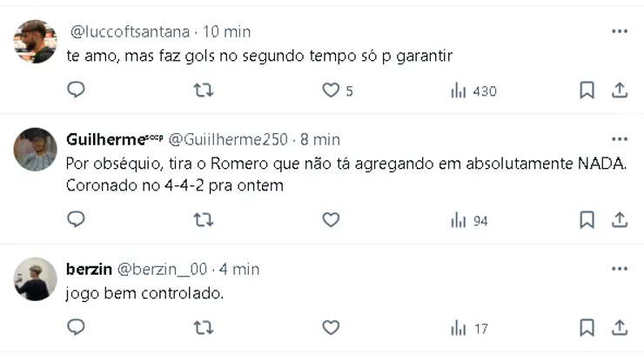Open more options for luccoftsantana's tweet
Viewport: 644px width, 362px height.
coord(619,31)
